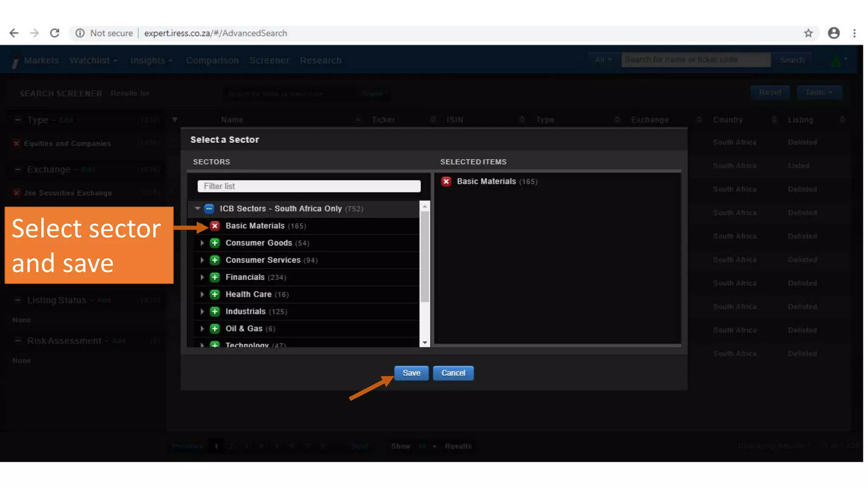The height and width of the screenshot is (488, 868).
Task: Expand the Consumer Goods sector node
Action: 202,243
